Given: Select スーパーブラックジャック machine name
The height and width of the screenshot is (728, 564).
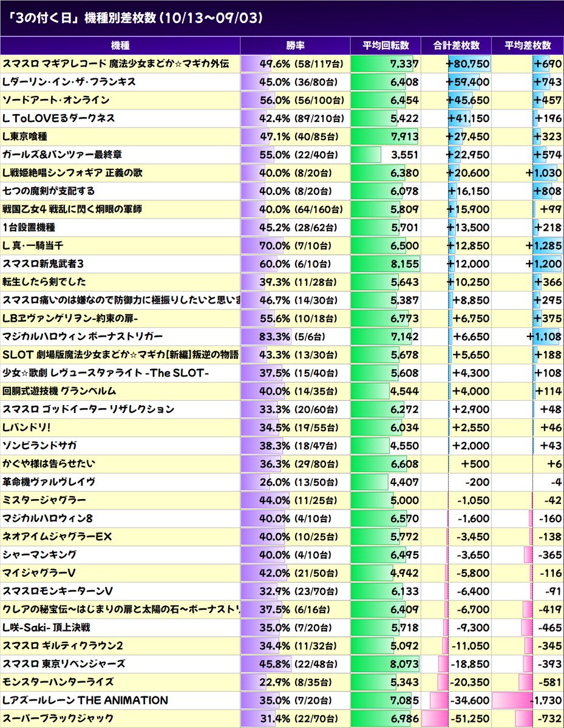Looking at the screenshot, I should click(58, 718).
